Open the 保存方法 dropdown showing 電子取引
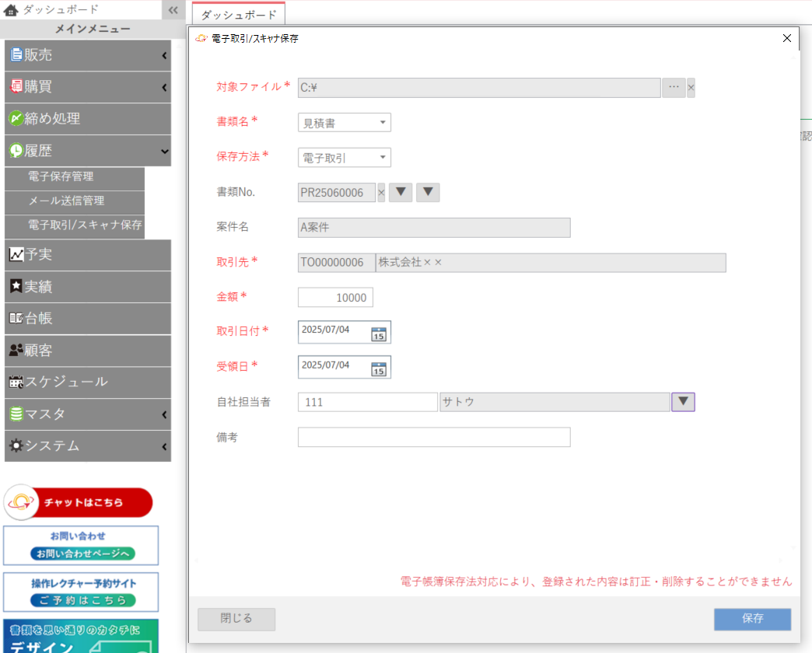812x653 pixels. 345,158
